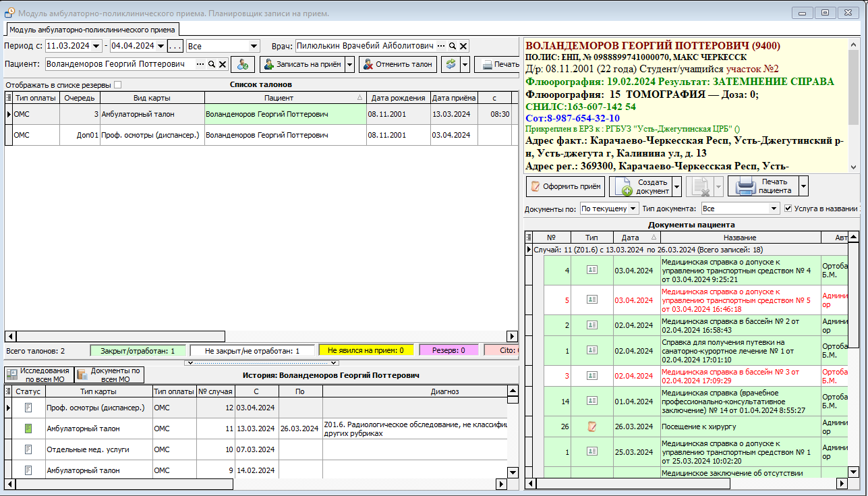868x496 pixels.
Task: Open the 'Посещение к хирургу' document icon
Action: [591, 426]
